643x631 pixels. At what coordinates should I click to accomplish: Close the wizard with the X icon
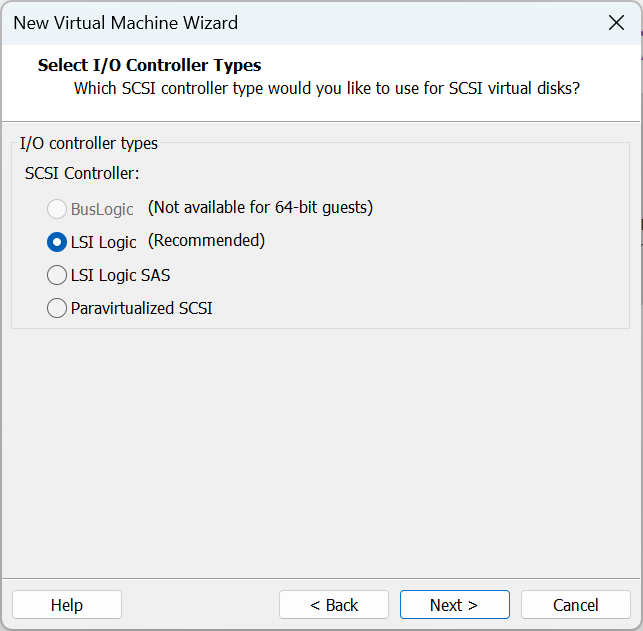click(616, 23)
